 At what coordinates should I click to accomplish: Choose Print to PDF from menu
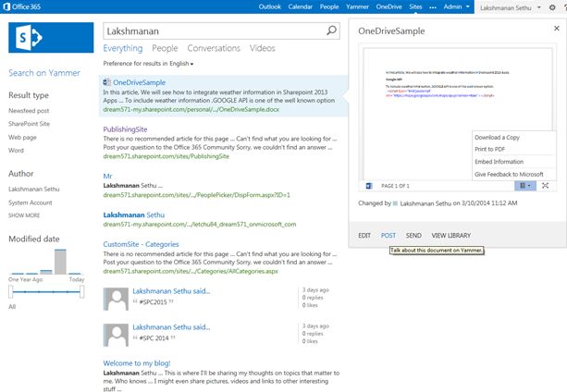pyautogui.click(x=489, y=149)
